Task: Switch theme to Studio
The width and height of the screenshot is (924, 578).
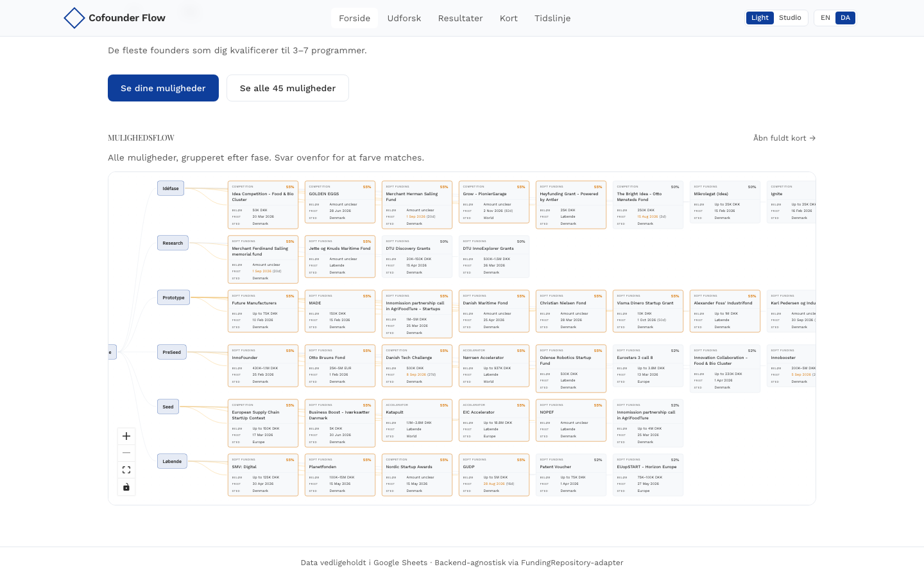Action: (790, 18)
